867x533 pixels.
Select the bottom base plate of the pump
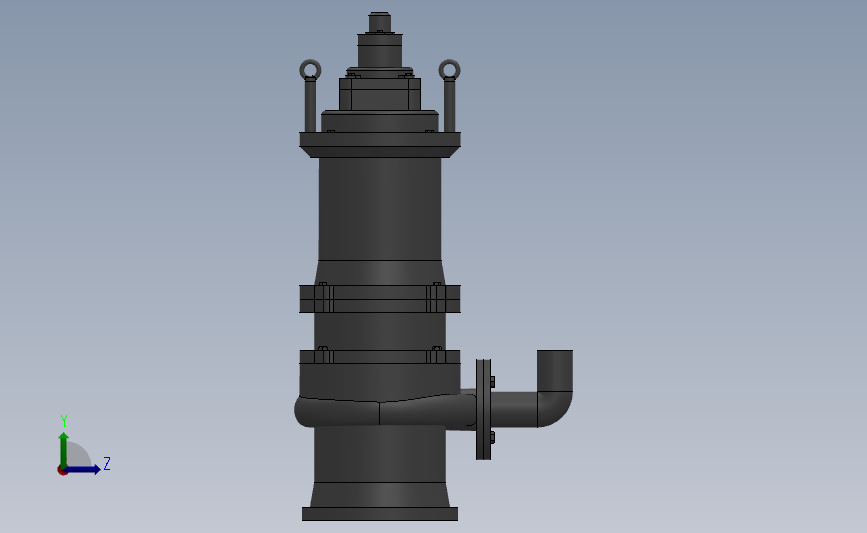tap(380, 514)
